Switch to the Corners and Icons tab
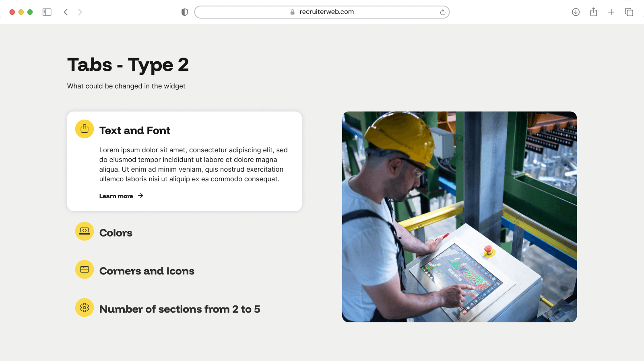Image resolution: width=644 pixels, height=361 pixels. (x=147, y=271)
